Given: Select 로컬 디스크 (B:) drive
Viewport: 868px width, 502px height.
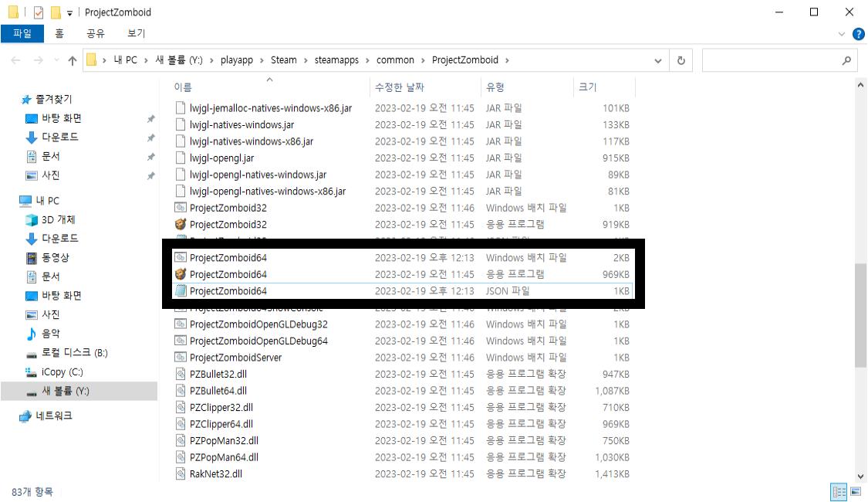Looking at the screenshot, I should pyautogui.click(x=75, y=353).
